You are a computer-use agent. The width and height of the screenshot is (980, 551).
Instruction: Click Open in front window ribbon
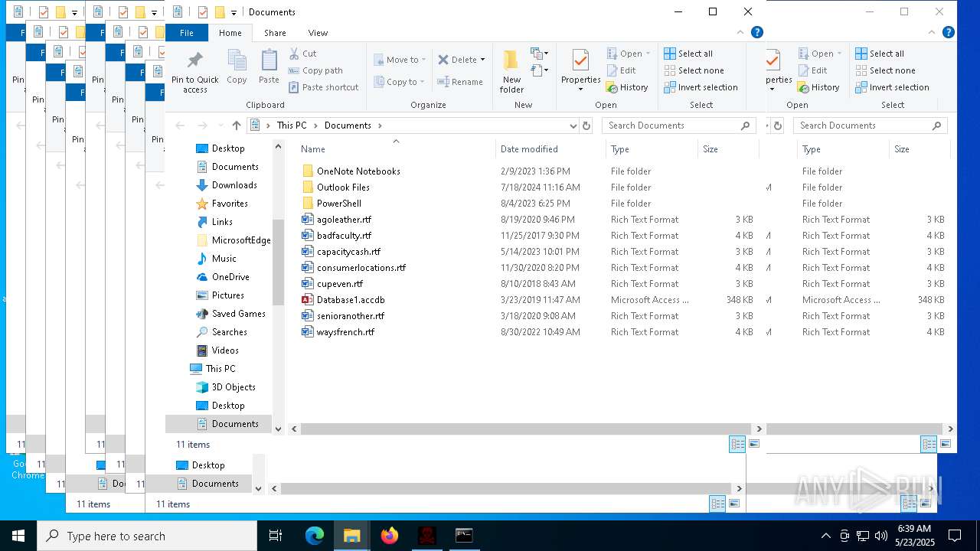[628, 54]
